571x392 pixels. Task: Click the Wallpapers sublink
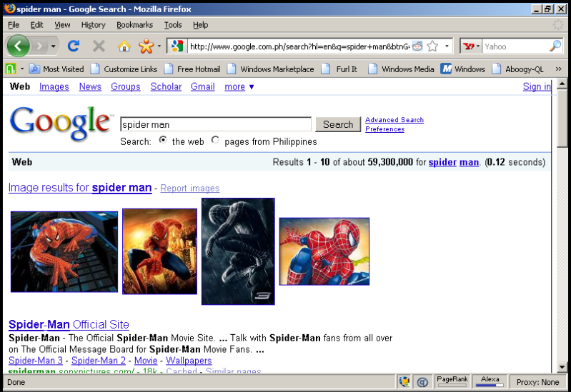[x=189, y=361]
